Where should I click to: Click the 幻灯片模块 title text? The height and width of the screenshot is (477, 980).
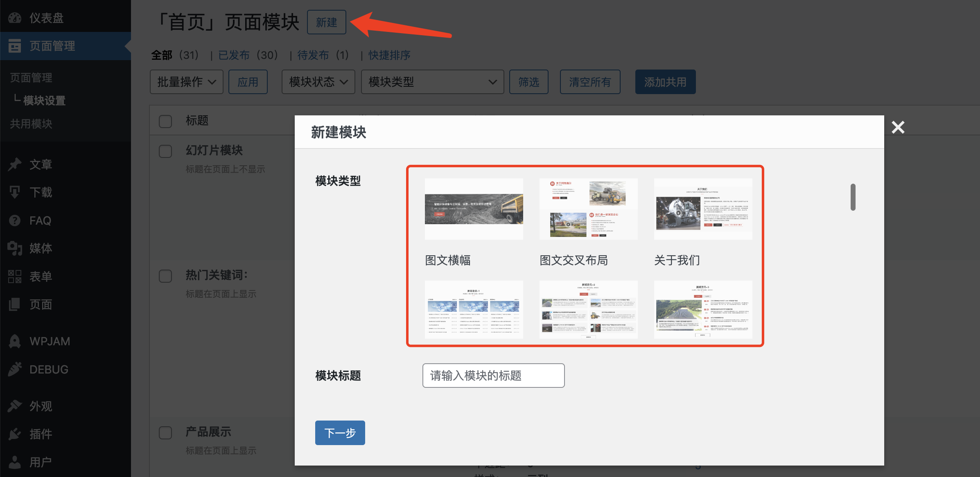pyautogui.click(x=215, y=150)
